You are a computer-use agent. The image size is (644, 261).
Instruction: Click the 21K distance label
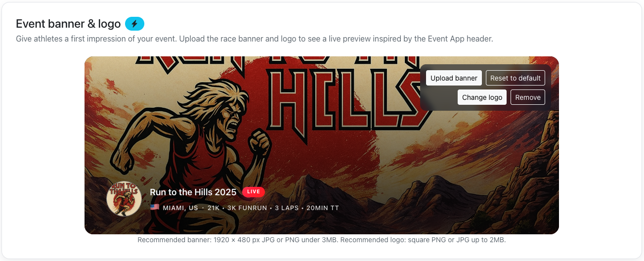[x=214, y=208]
